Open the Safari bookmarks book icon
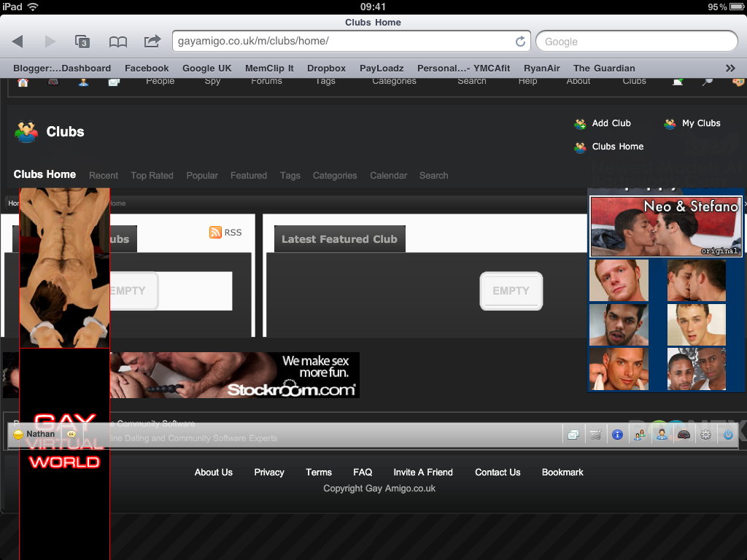This screenshot has width=747, height=560. click(117, 42)
